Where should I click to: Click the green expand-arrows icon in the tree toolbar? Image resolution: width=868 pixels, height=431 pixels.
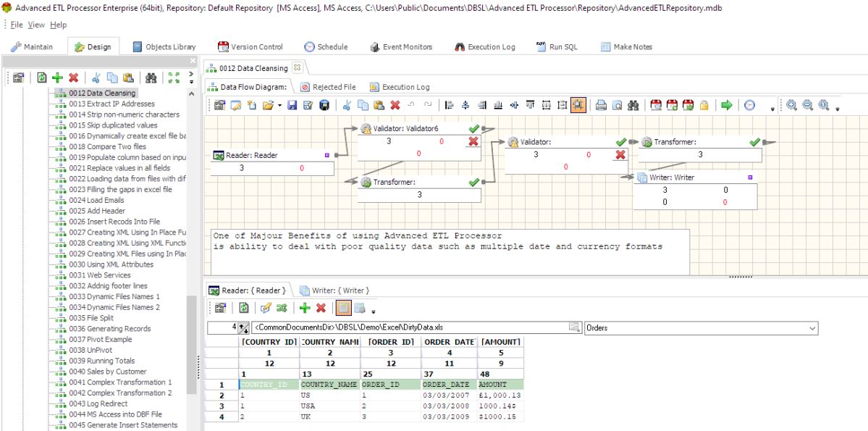[x=174, y=78]
